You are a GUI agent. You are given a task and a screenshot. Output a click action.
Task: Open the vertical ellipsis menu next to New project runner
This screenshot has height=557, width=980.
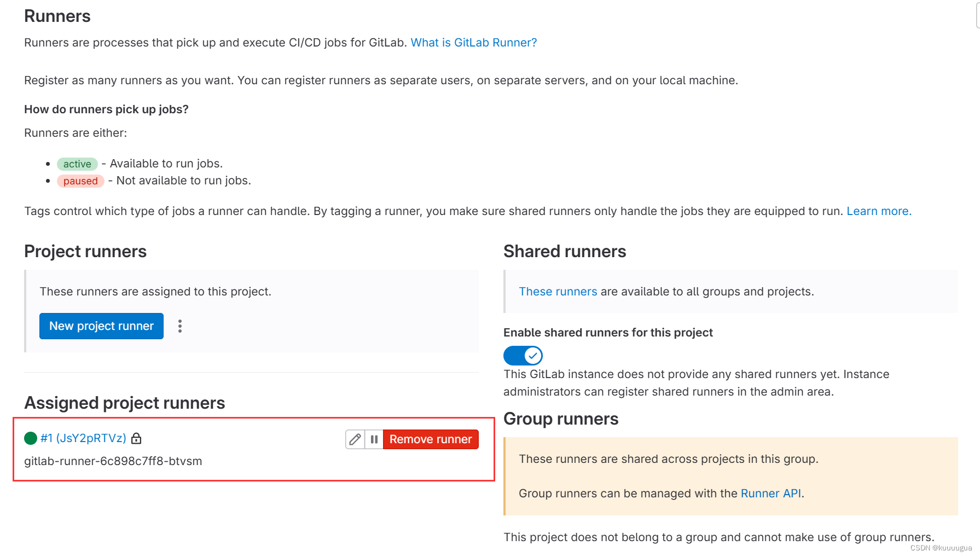coord(180,326)
